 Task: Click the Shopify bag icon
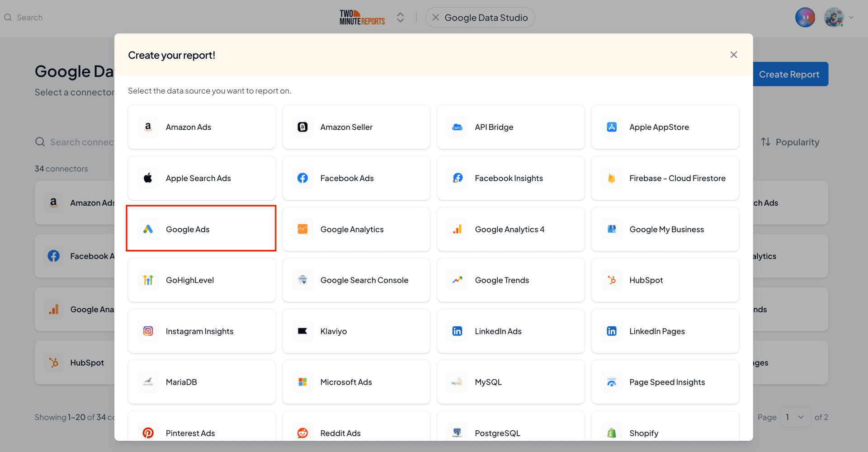click(612, 433)
